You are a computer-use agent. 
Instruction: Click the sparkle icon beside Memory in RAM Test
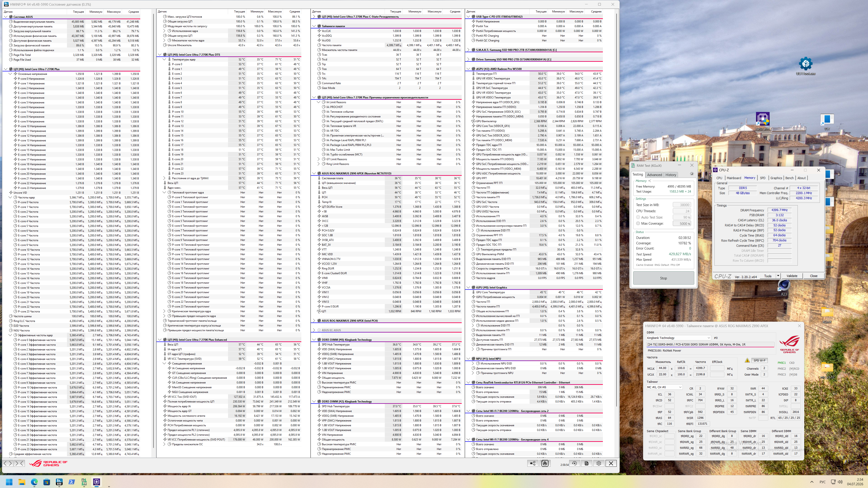650,181
